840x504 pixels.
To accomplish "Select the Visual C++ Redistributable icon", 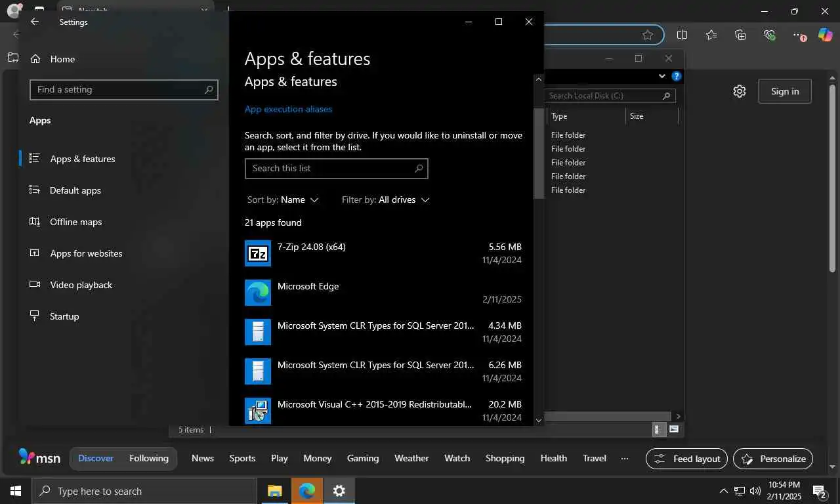I will pos(258,411).
